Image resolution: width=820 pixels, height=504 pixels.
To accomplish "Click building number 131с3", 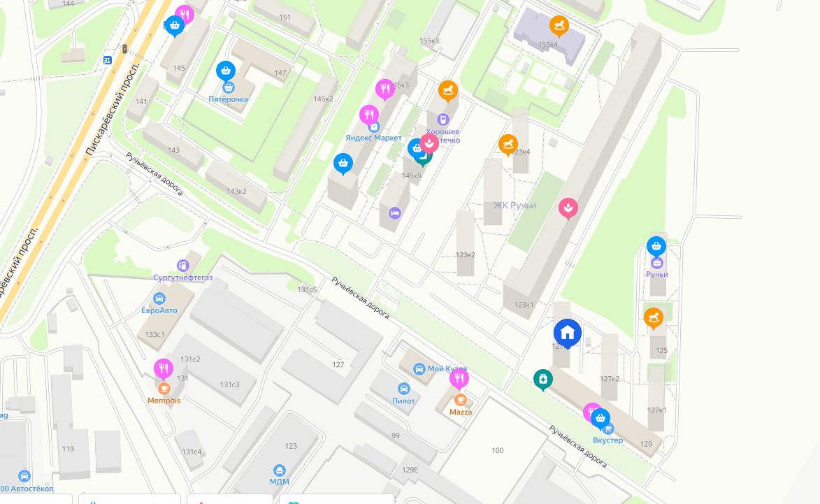I will pos(229,384).
